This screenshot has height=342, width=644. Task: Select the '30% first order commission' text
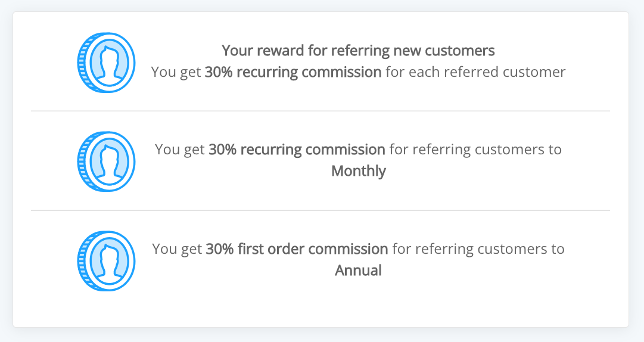pos(297,249)
